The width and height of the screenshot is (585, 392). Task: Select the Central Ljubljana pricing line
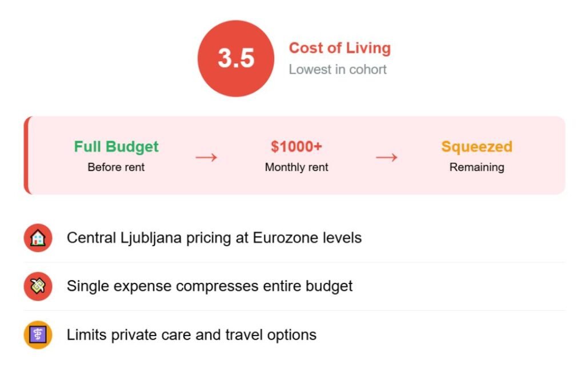point(214,238)
